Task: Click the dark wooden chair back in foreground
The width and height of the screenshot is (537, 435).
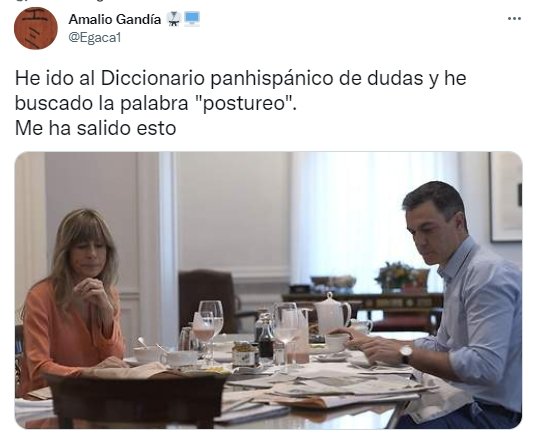Action: 137,401
